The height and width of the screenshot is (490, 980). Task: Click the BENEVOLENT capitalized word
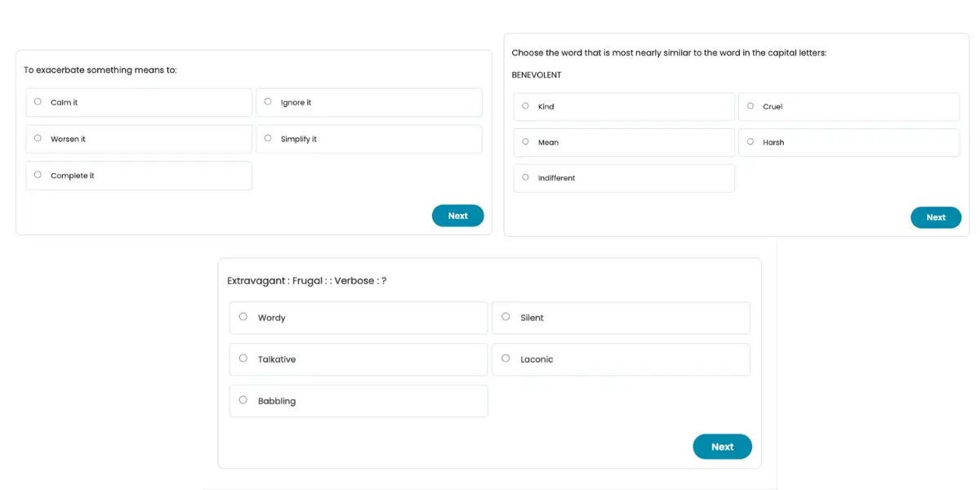[537, 75]
